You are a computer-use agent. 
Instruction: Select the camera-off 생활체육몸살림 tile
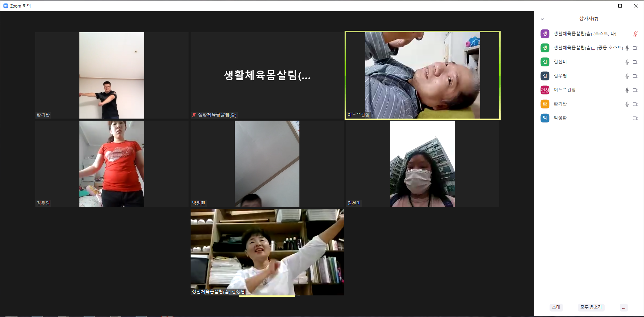click(x=267, y=75)
